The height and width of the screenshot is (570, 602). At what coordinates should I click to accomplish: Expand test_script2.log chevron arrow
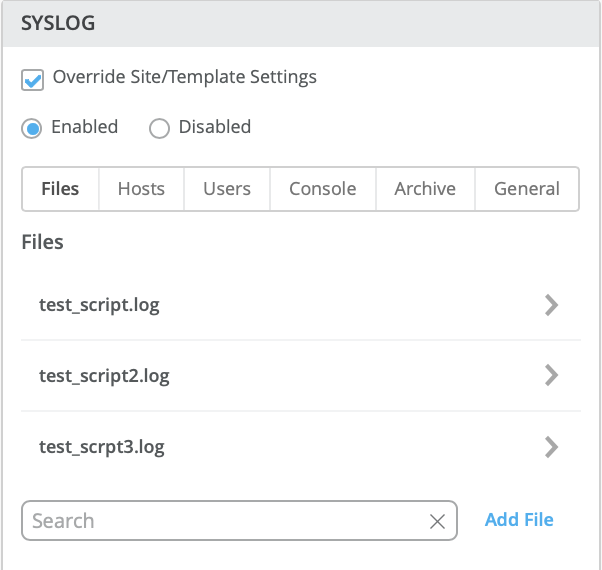[551, 375]
